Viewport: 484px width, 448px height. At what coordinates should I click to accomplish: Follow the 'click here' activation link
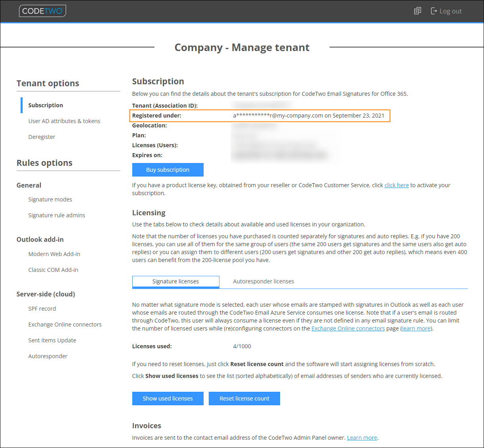tap(396, 185)
